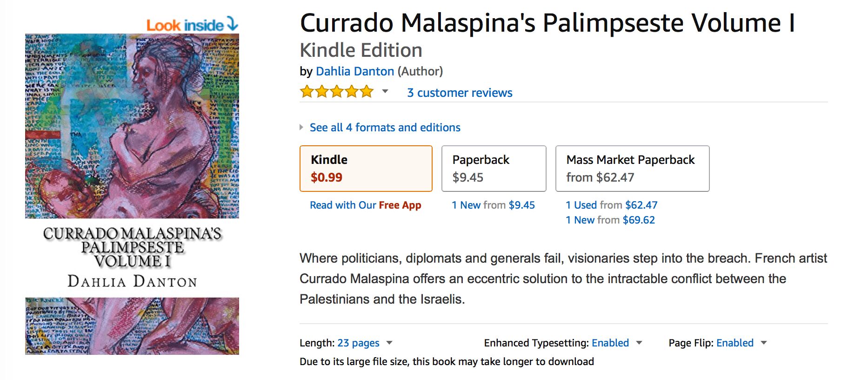
Task: Click the five-star rating icons
Action: click(x=337, y=92)
